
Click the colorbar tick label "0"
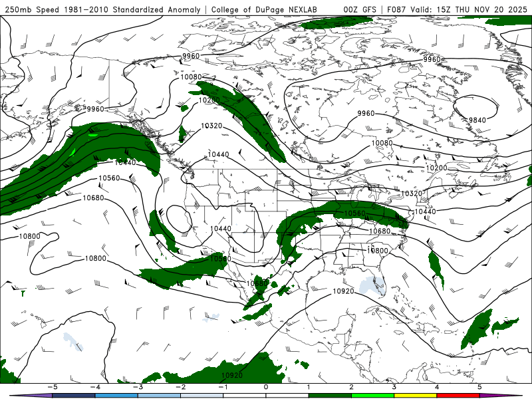tap(266, 387)
